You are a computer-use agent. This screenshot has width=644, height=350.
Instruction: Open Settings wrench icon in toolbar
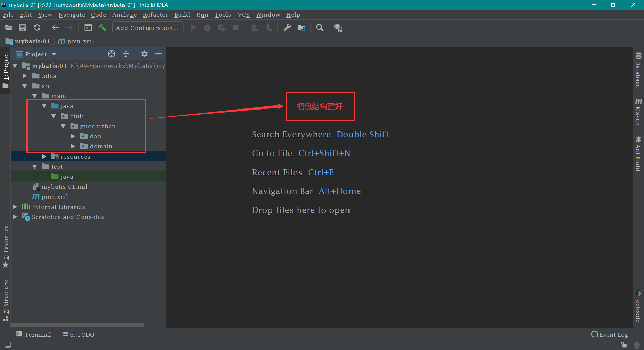click(287, 28)
